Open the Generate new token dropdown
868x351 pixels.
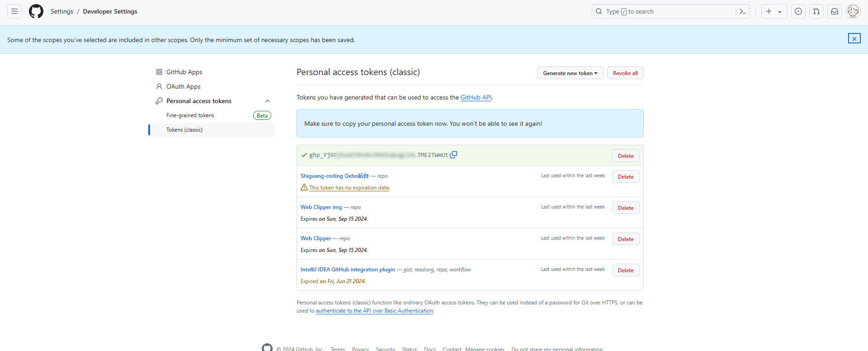pos(570,73)
